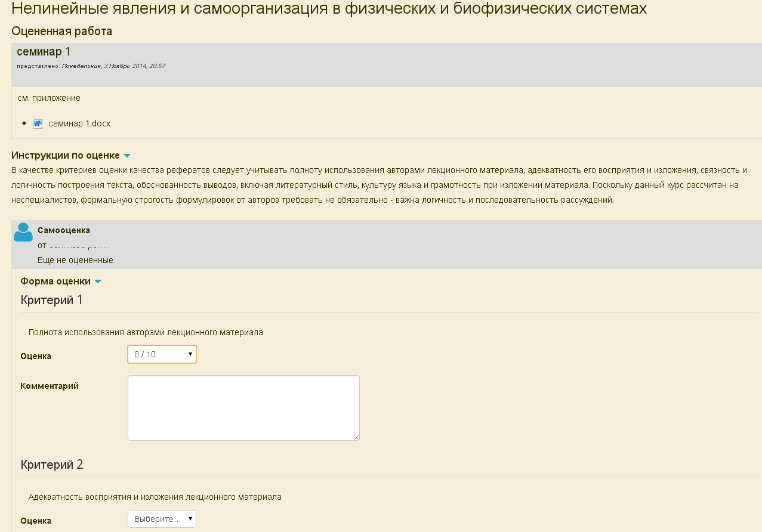Image resolution: width=762 pixels, height=532 pixels.
Task: Click the Оценка label under Критерий 1
Action: (x=36, y=356)
